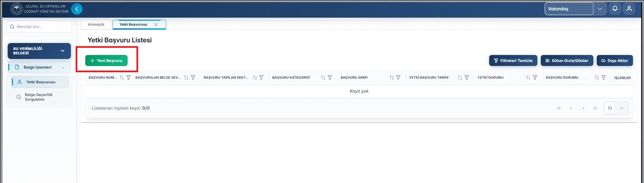Sort by Başvuru Durumu column
Image resolution: width=644 pixels, height=183 pixels.
597,78
